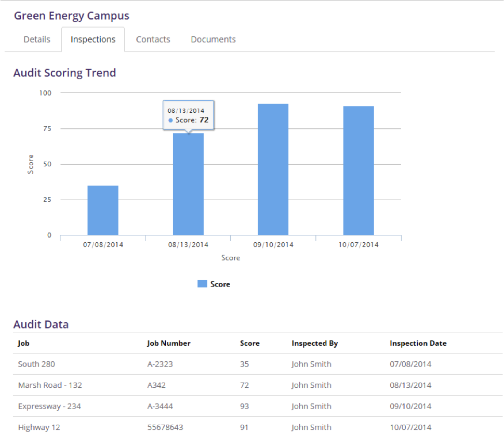Click the Score legend label
Screen dimensions: 504x446
coord(220,284)
